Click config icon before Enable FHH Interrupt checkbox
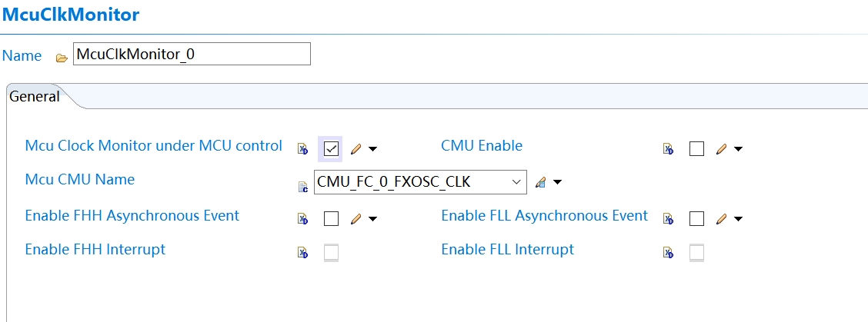The image size is (868, 322). point(303,252)
